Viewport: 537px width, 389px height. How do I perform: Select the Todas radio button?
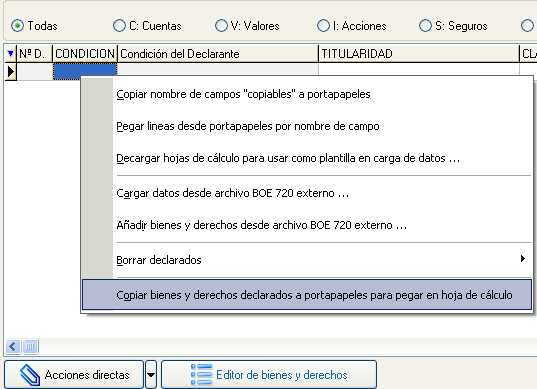coord(17,26)
